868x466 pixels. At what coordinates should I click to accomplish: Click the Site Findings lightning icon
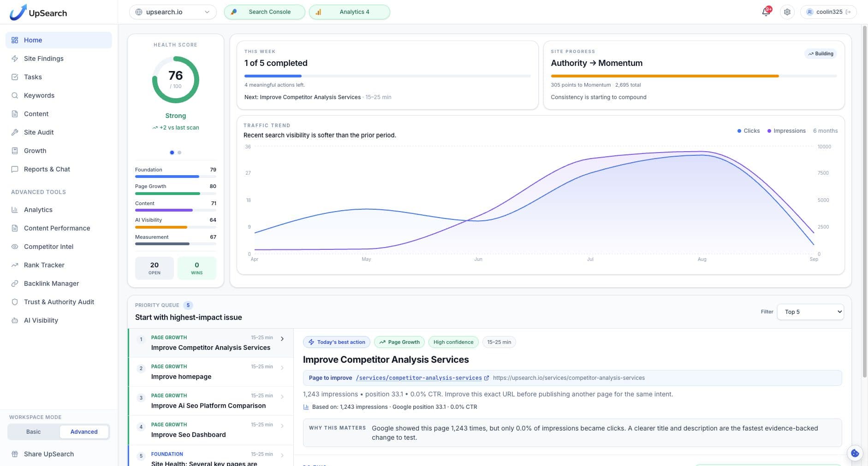coord(15,59)
